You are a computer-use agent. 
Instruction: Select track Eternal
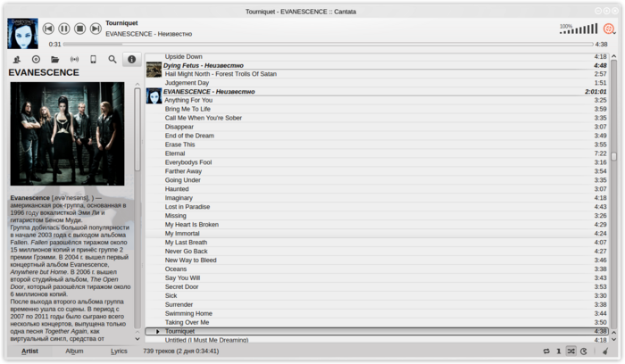tap(377, 153)
